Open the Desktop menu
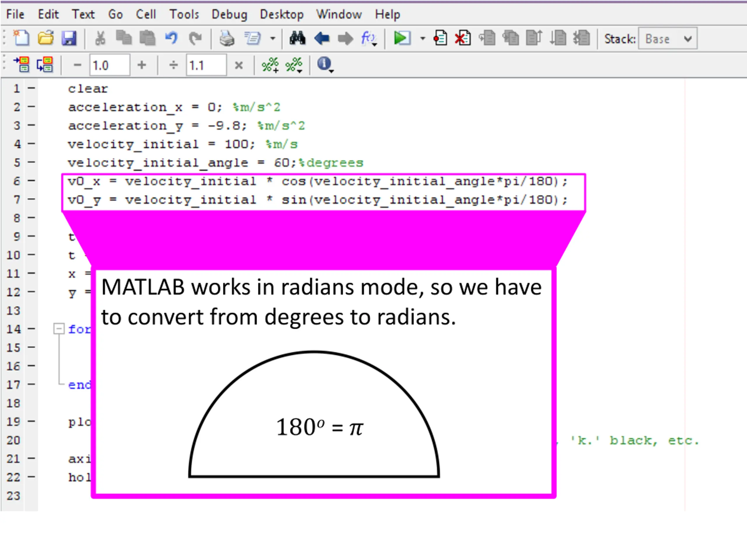The width and height of the screenshot is (747, 560). point(282,15)
